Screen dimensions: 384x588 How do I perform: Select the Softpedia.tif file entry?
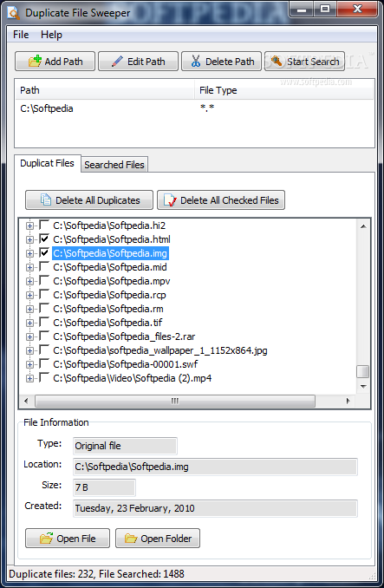click(x=107, y=323)
